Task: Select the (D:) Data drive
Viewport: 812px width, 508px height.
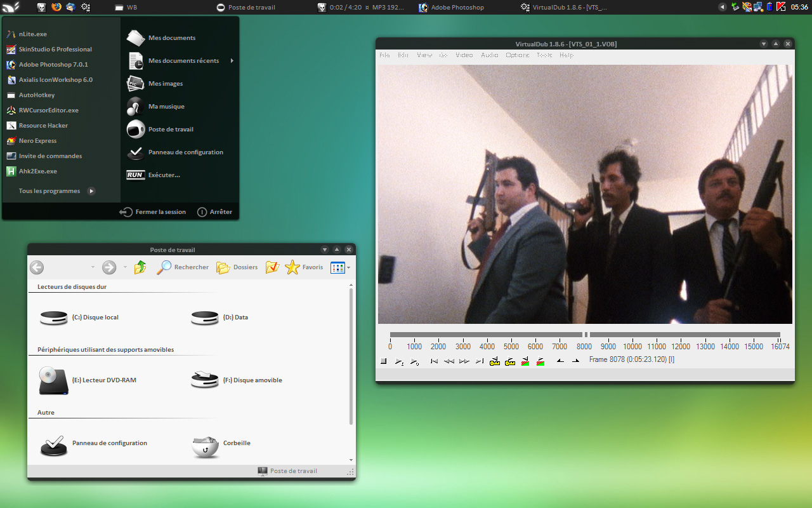Action: pyautogui.click(x=219, y=317)
